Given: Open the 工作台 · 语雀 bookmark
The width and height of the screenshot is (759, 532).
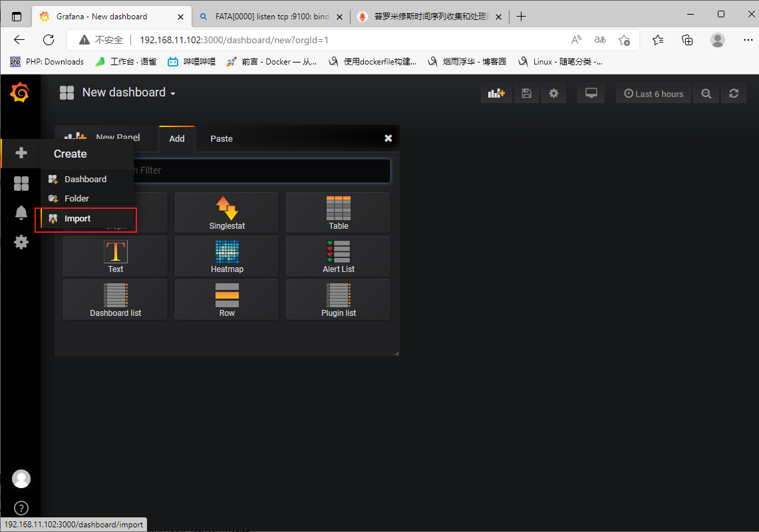Looking at the screenshot, I should [x=126, y=61].
